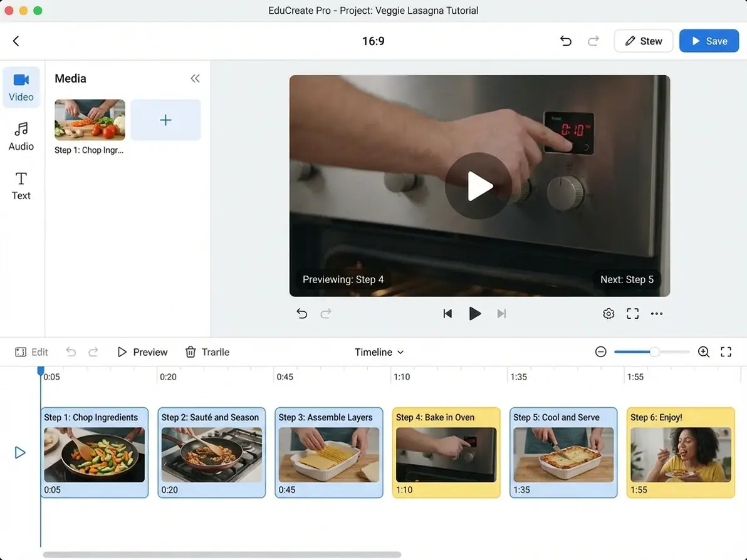747x560 pixels.
Task: Collapse the Media panel with the chevron
Action: pos(195,78)
